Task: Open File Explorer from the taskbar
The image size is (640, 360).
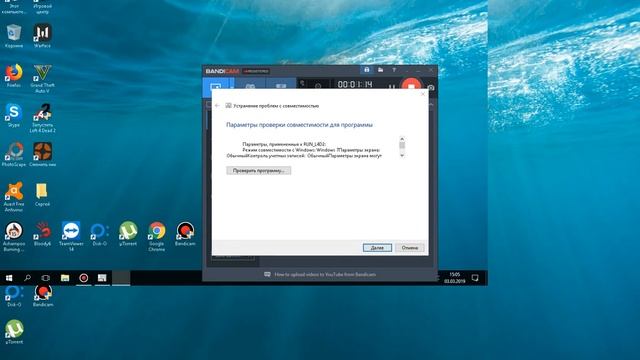Action: click(65, 278)
